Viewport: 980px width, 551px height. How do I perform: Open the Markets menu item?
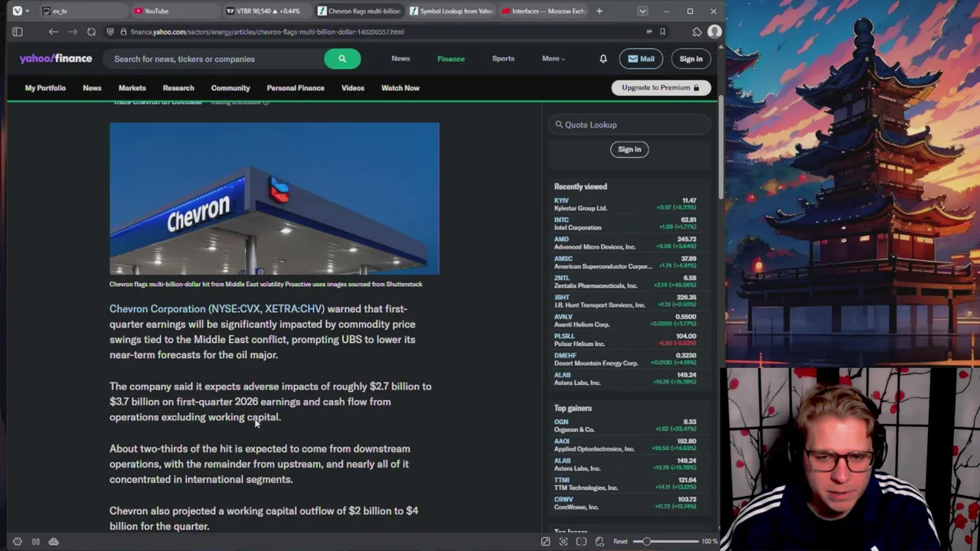coord(132,88)
